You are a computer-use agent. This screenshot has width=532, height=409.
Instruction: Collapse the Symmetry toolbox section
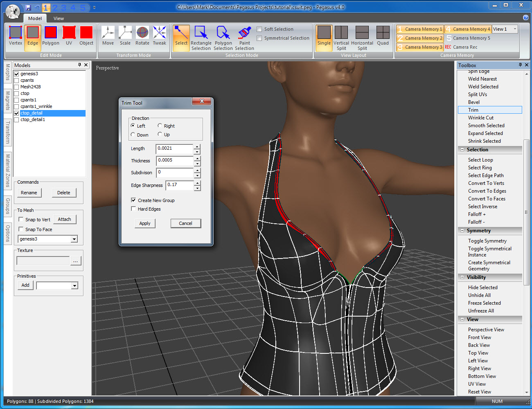(462, 231)
